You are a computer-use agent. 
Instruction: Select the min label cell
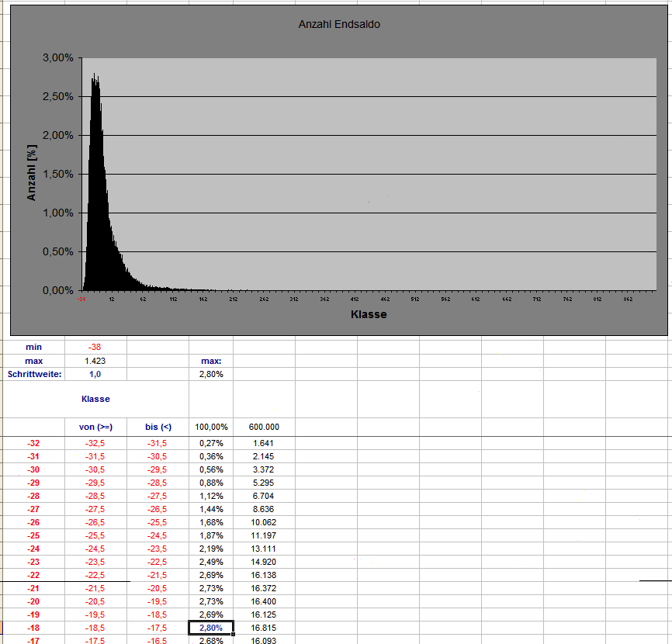(34, 347)
